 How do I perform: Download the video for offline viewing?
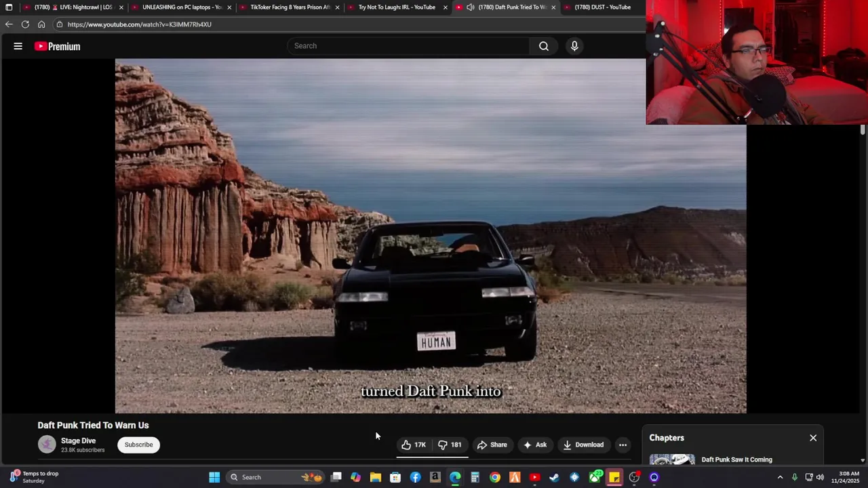[x=583, y=445]
